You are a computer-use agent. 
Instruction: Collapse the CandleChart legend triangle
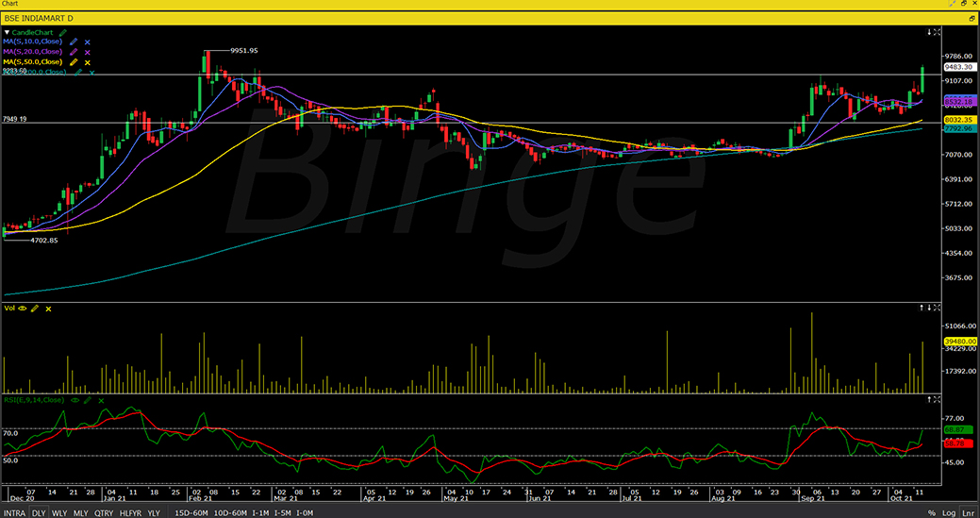[8, 31]
